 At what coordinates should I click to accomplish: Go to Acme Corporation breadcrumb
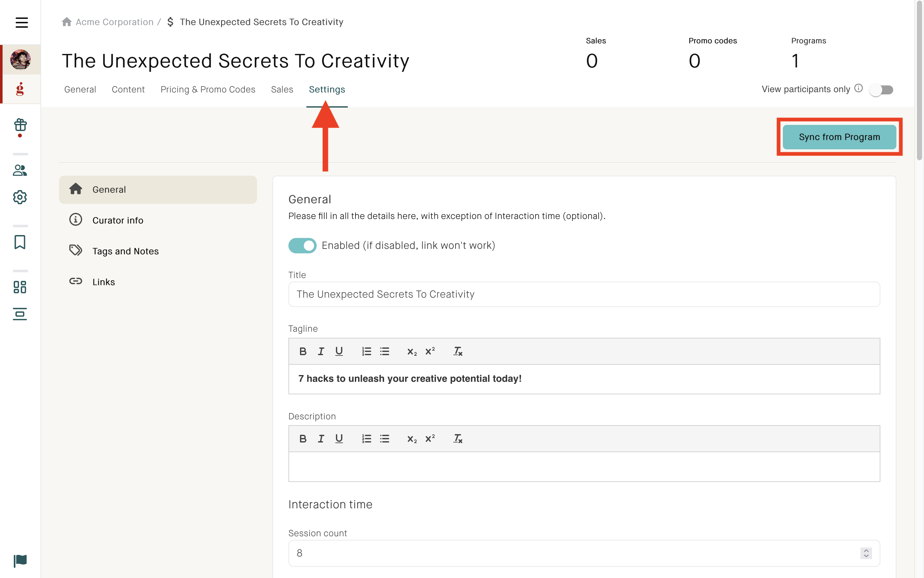[115, 22]
